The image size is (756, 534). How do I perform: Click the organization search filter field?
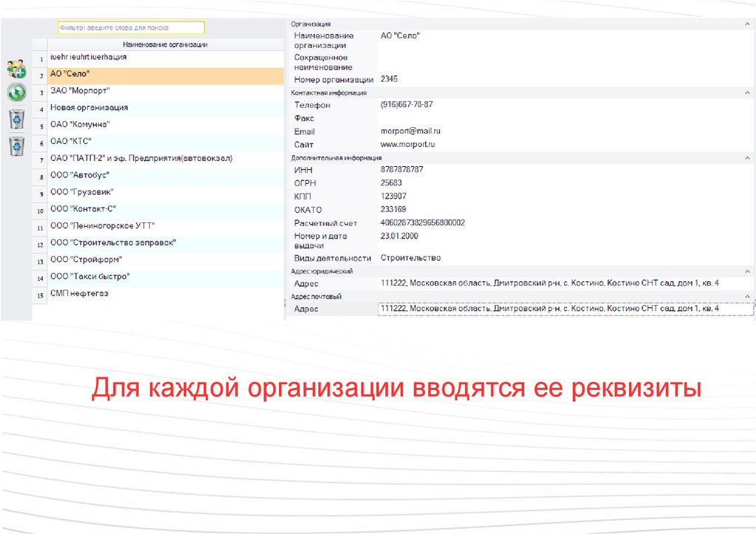(x=131, y=27)
